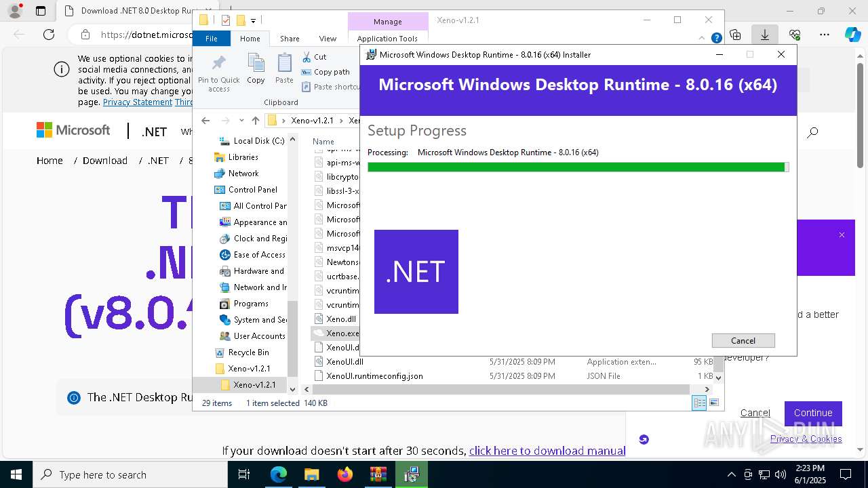Open Firefox from the taskbar
This screenshot has width=868, height=488.
(x=345, y=474)
